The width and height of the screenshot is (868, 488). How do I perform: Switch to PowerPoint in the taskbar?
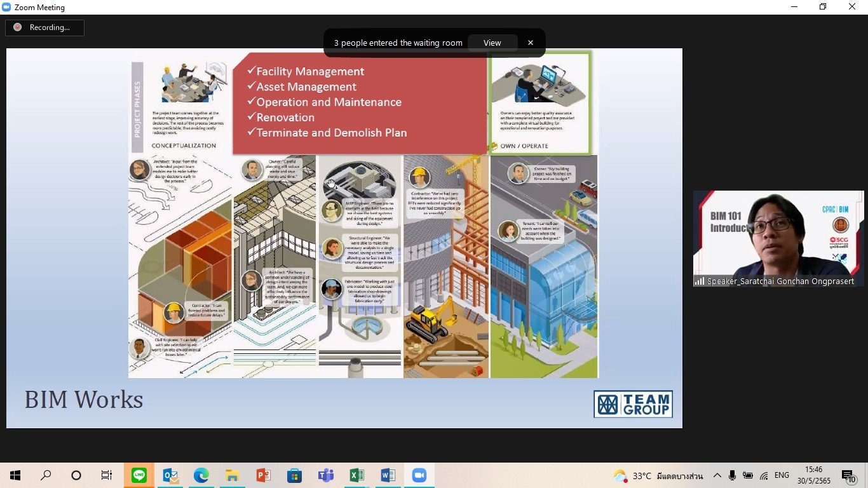click(263, 475)
